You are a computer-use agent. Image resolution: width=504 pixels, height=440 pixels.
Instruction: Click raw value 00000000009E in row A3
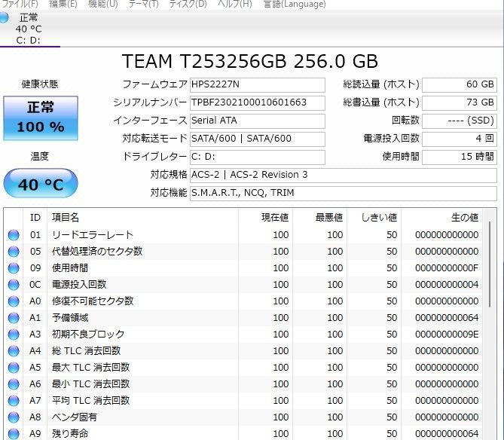click(x=447, y=335)
